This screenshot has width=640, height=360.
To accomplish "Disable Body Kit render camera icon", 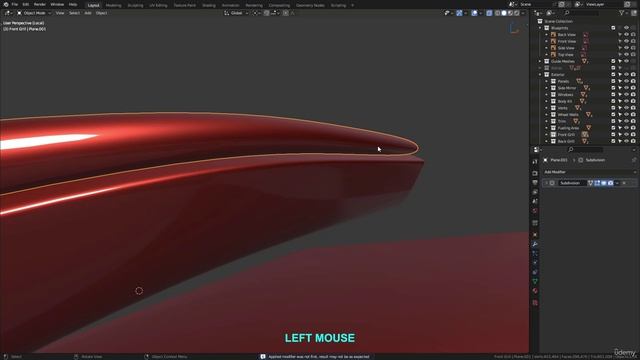I will pyautogui.click(x=633, y=101).
